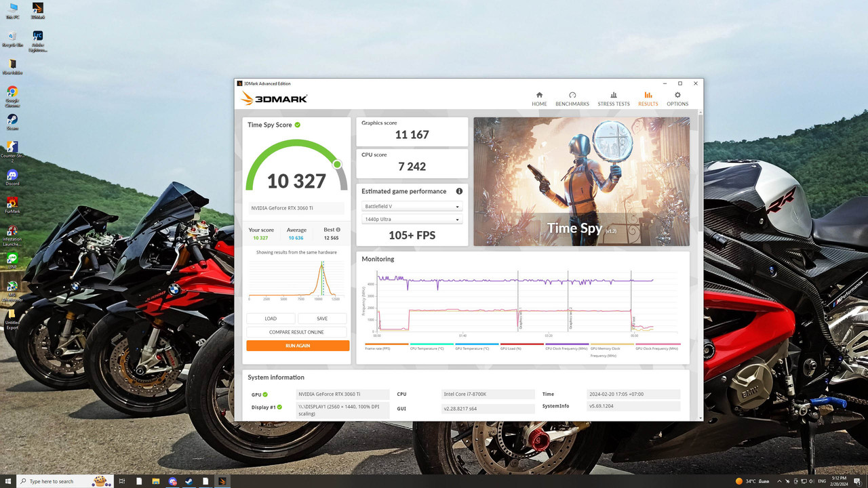Screen dimensions: 868x488
Task: Open Untitled Export folder on desktop
Action: (12, 320)
